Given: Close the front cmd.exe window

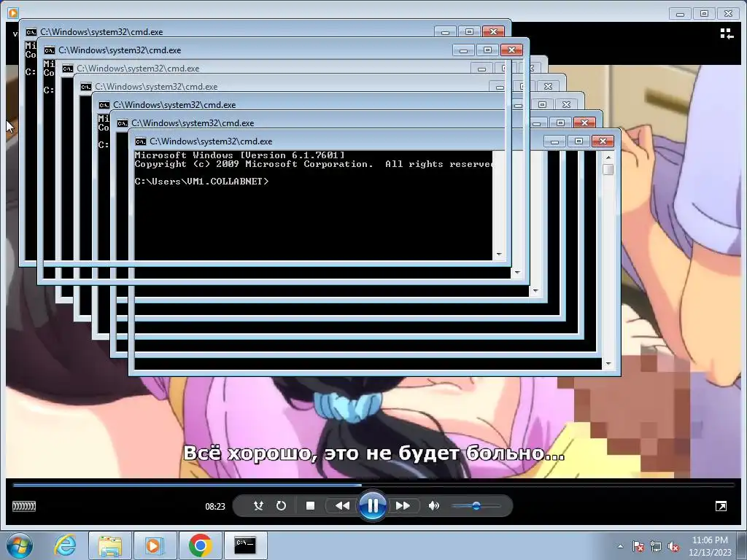Looking at the screenshot, I should tap(603, 141).
